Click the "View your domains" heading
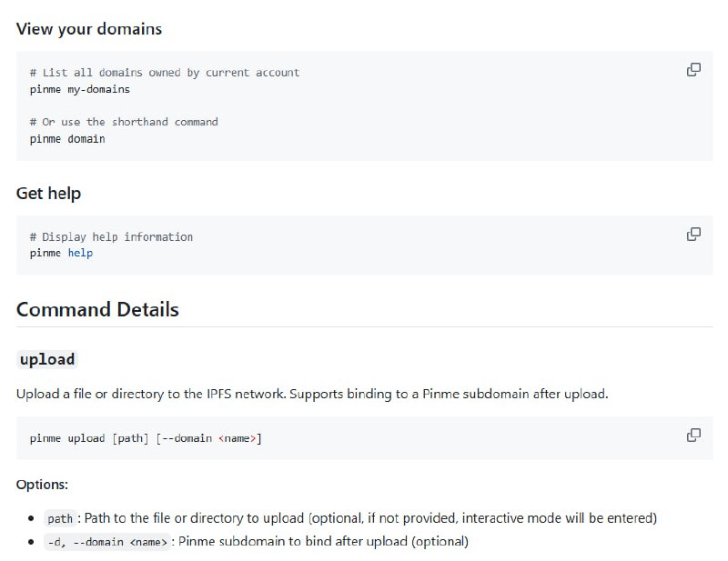Screen dimensions: 728x561 [x=89, y=29]
